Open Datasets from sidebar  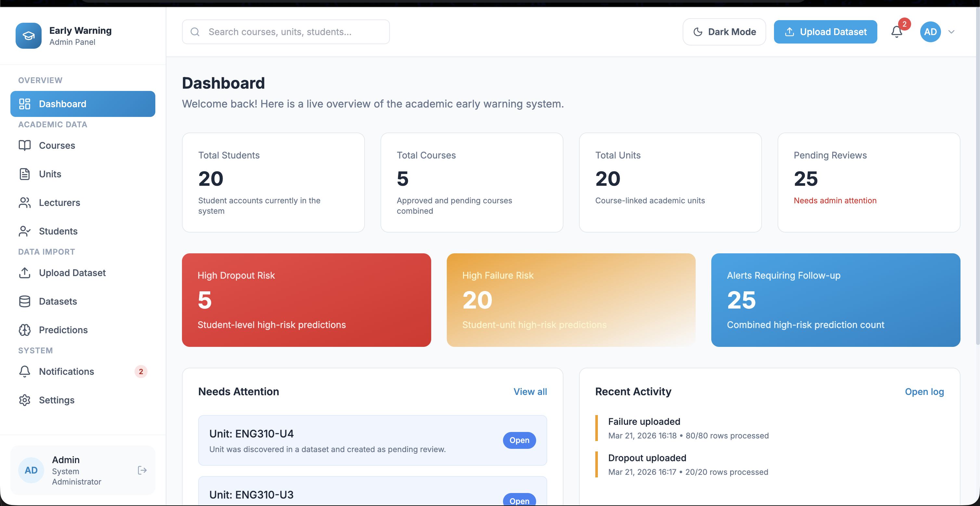click(x=83, y=301)
